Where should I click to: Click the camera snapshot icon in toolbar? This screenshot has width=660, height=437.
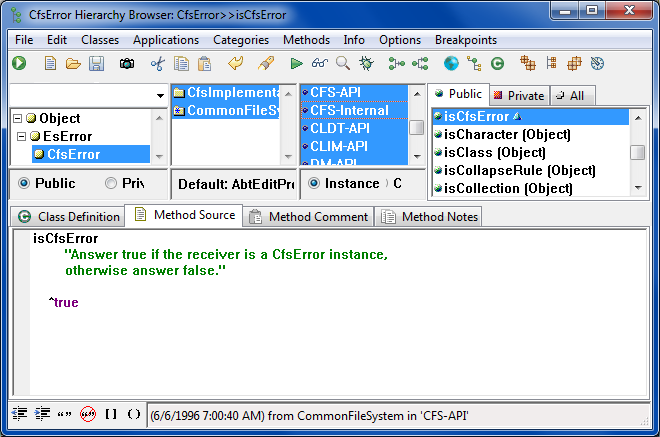127,64
